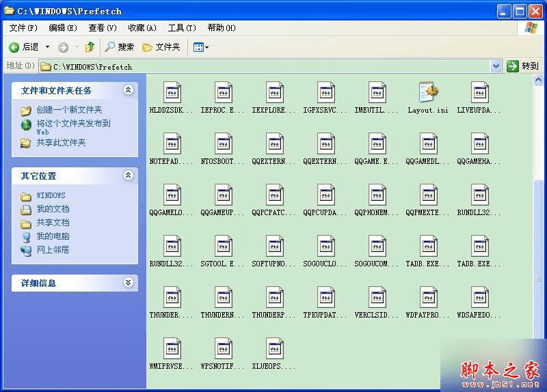
Task: Click the XLUEOPS file icon
Action: pyautogui.click(x=275, y=348)
